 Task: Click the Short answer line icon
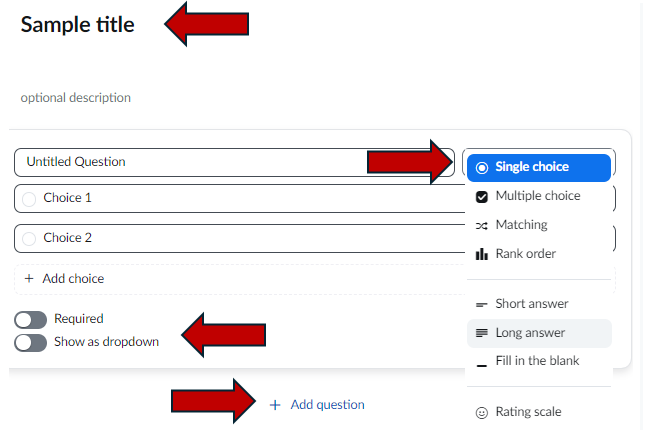point(482,305)
